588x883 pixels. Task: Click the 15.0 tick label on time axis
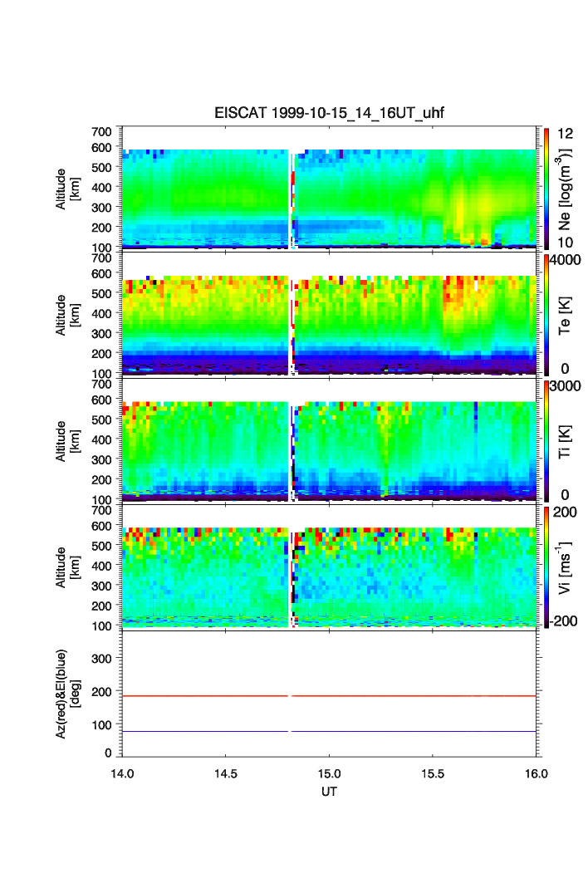[x=331, y=772]
